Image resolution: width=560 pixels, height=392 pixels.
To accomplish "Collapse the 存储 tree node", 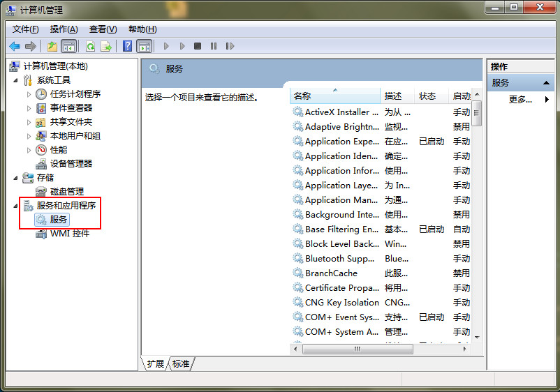I will click(x=15, y=178).
